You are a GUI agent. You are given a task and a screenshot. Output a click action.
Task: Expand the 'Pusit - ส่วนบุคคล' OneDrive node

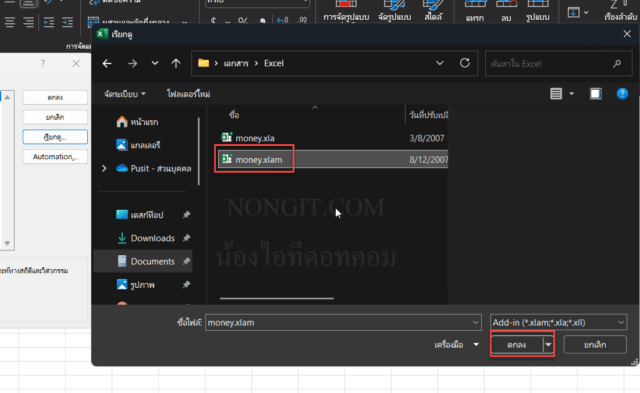point(104,168)
